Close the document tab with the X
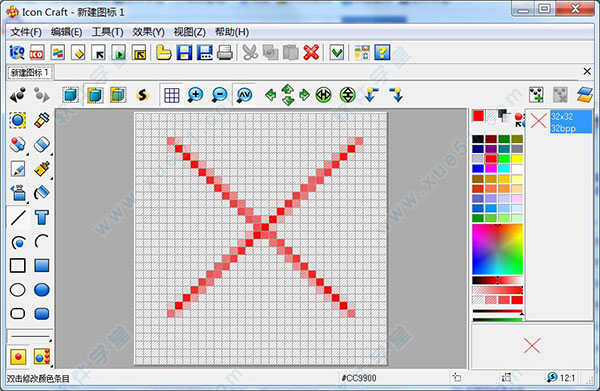 coord(587,71)
